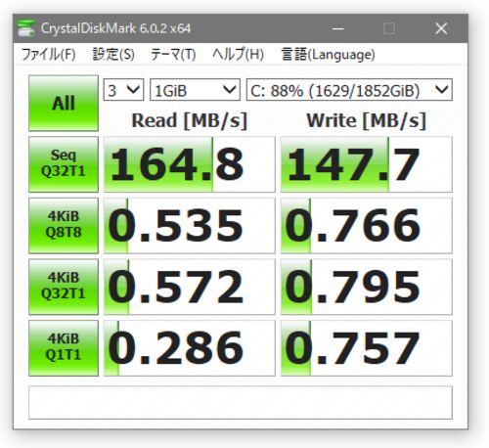489x448 pixels.
Task: Click the CrystalDiskMark app icon in title bar
Action: [x=25, y=28]
